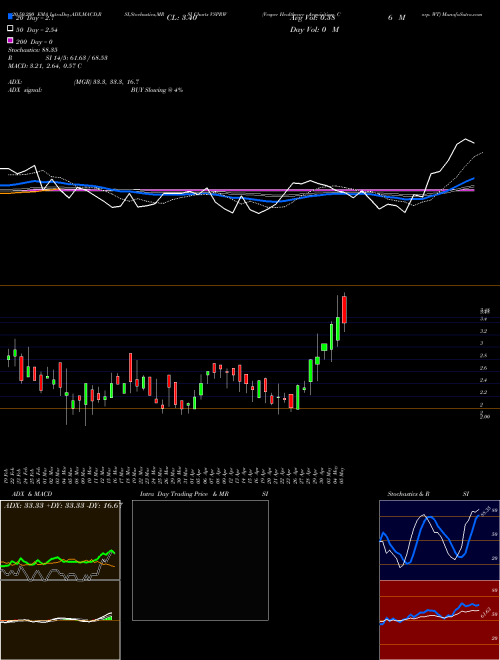Click the white 50 Day legend swatch
This screenshot has width=500, height=660.
10,29
